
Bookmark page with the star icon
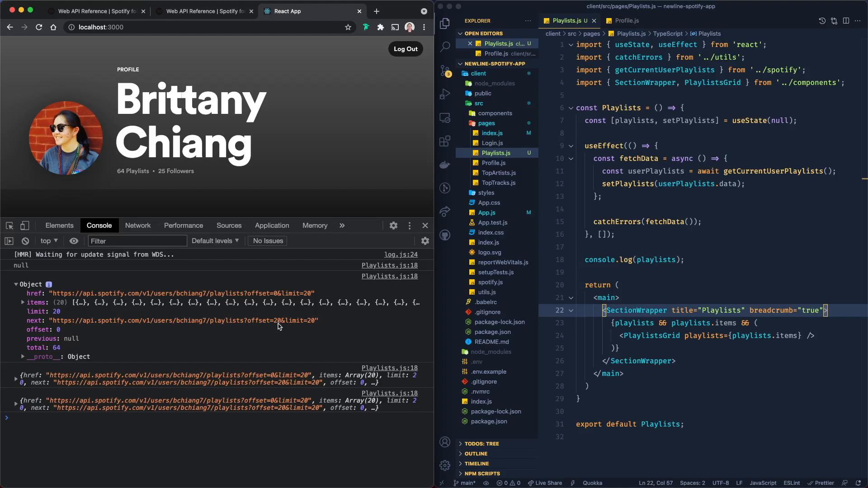click(348, 27)
